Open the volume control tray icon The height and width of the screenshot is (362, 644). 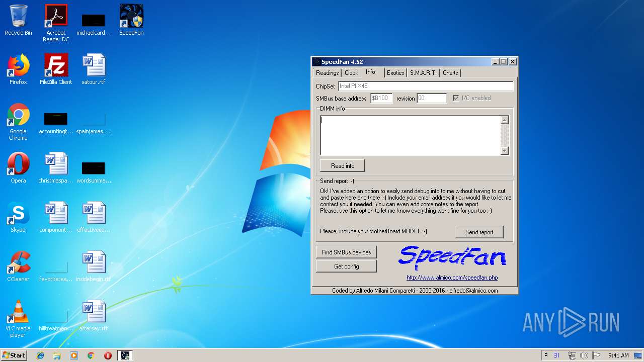pos(584,355)
